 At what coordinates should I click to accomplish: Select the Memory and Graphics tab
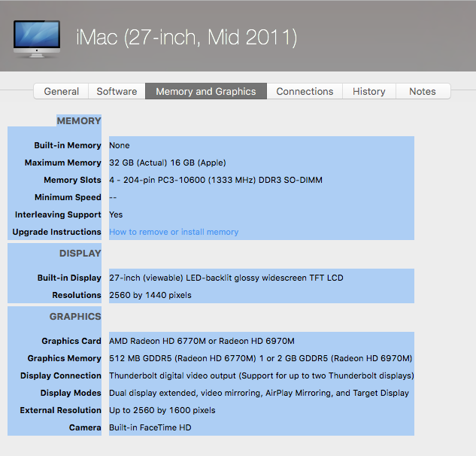[x=206, y=91]
